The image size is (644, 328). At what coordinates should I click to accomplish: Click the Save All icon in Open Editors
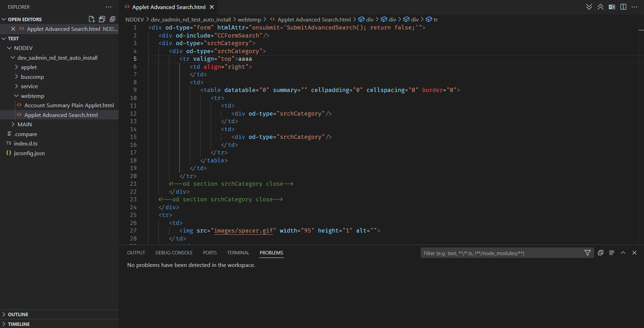pyautogui.click(x=102, y=19)
